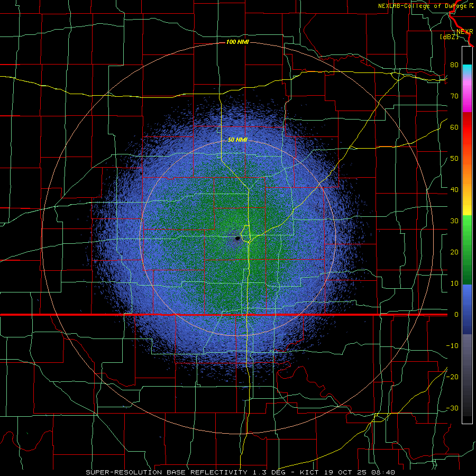Click the "50" value on the dBZ scale
Image resolution: width=476 pixels, height=476 pixels.
[x=454, y=159]
